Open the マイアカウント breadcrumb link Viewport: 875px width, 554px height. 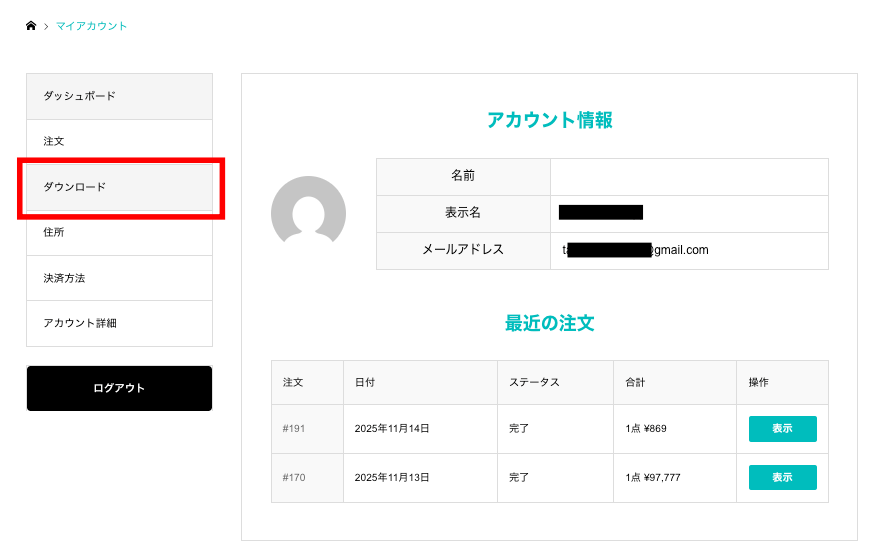[x=91, y=26]
